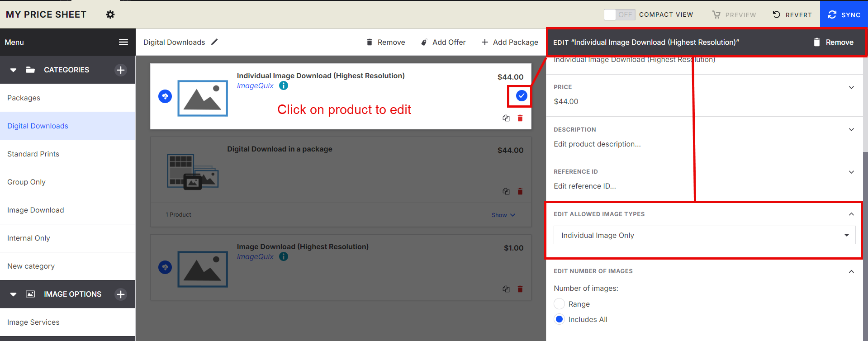This screenshot has height=341, width=868.
Task: Duplicate Digital Download in a package
Action: point(506,191)
